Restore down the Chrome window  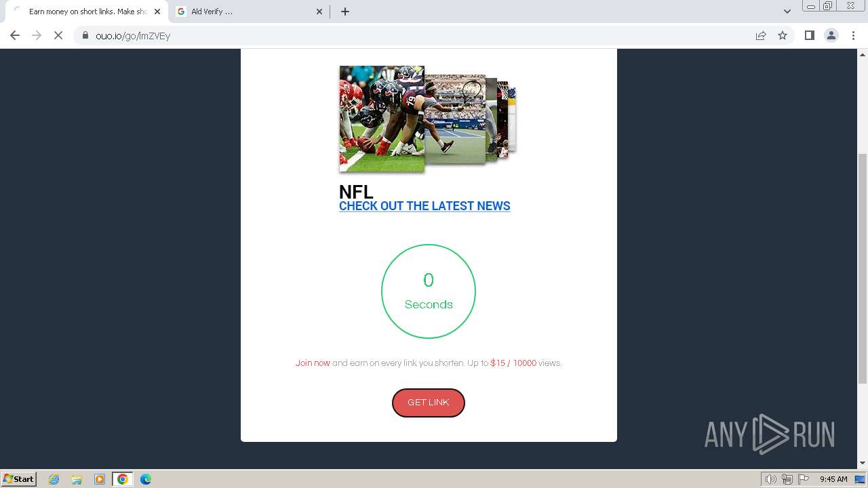coord(827,6)
